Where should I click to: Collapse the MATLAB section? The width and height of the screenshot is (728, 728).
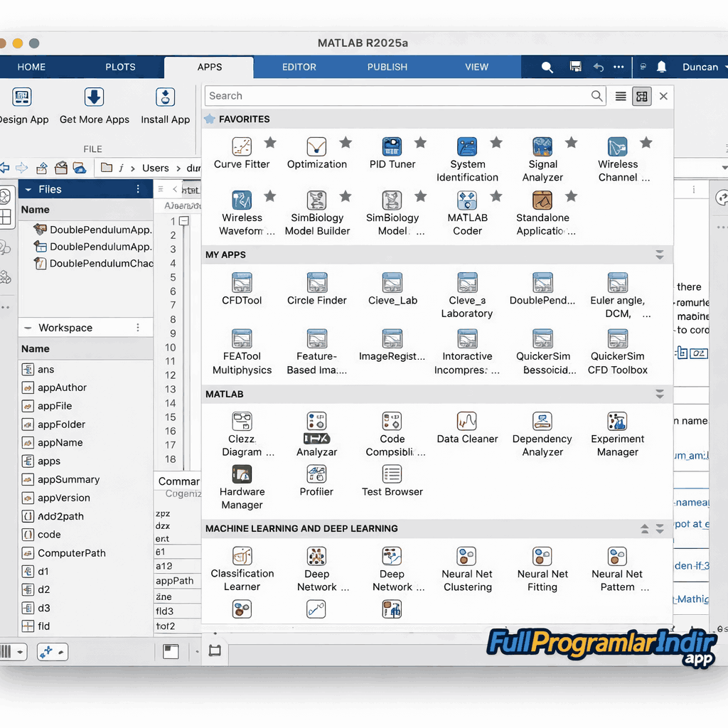[x=659, y=394]
